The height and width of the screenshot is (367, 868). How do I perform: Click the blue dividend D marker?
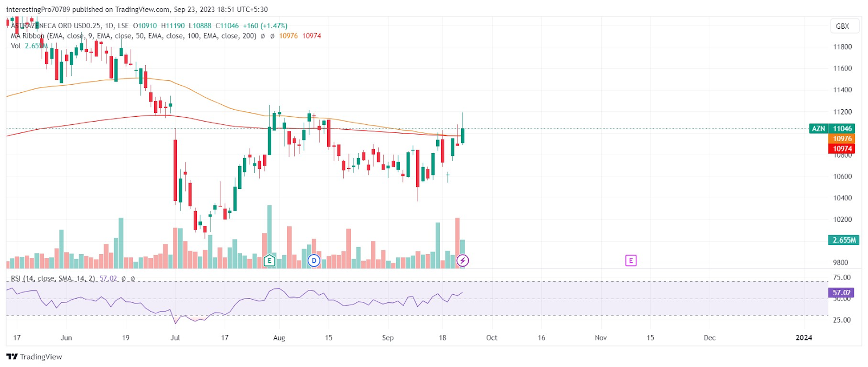click(314, 261)
